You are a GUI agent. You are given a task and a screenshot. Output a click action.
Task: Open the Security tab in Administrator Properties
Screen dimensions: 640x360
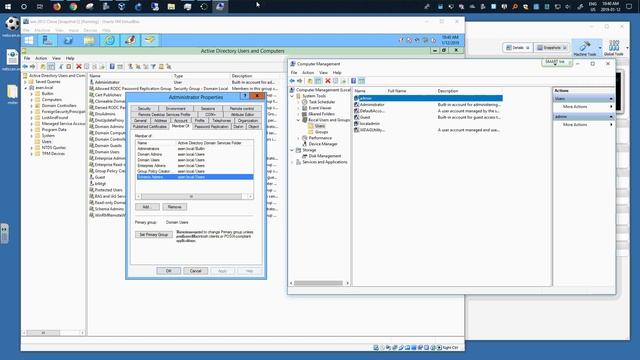pos(144,109)
